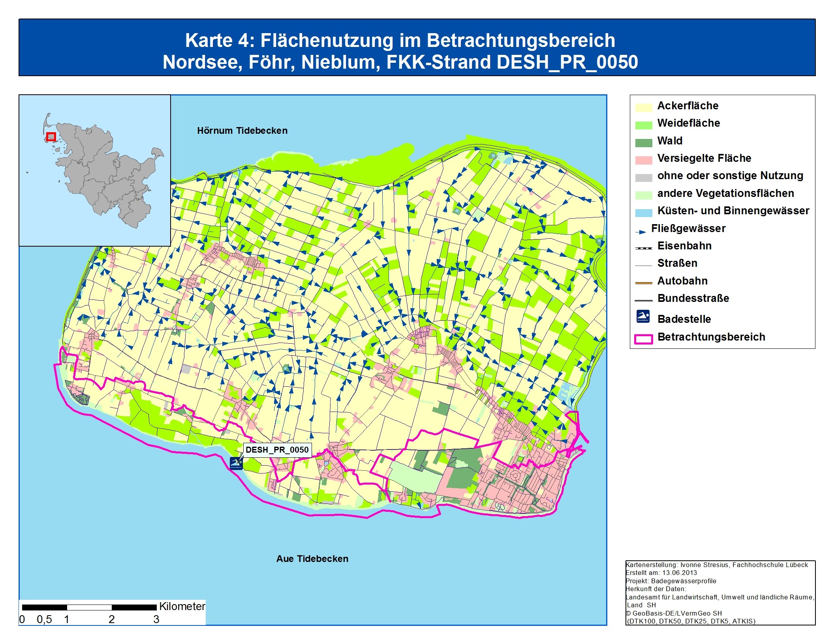Click the 'Karte 4: Flächenutzung im Betrachtungsbereich' title
Viewport: 834px width, 644px height.
point(400,40)
